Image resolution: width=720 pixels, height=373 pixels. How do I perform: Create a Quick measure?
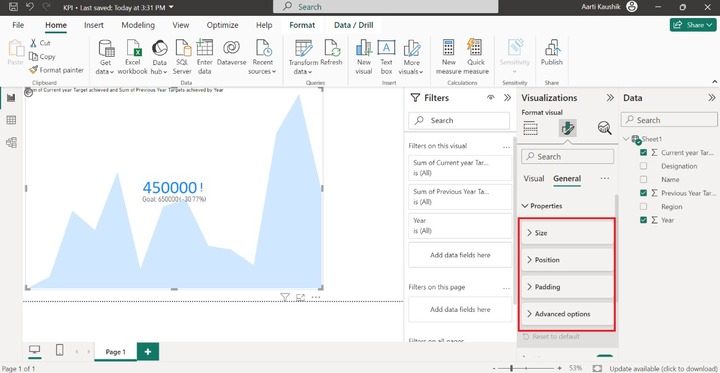[x=476, y=57]
